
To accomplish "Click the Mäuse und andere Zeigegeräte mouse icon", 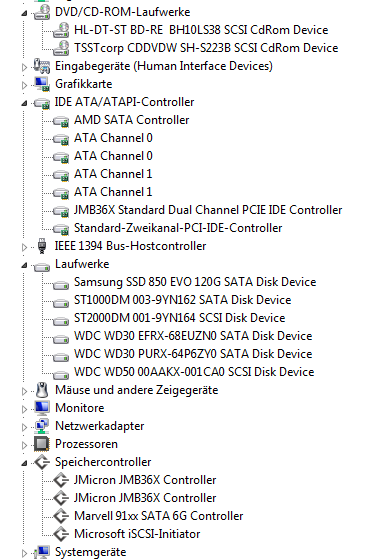I will pos(42,390).
